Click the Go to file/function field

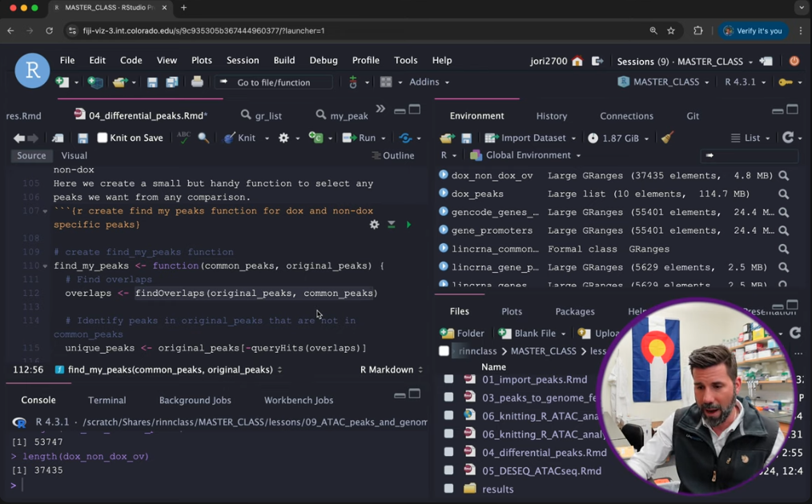(x=273, y=82)
